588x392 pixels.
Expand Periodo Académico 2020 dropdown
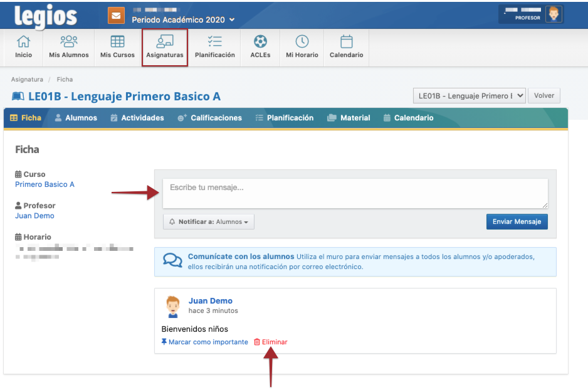(x=183, y=20)
